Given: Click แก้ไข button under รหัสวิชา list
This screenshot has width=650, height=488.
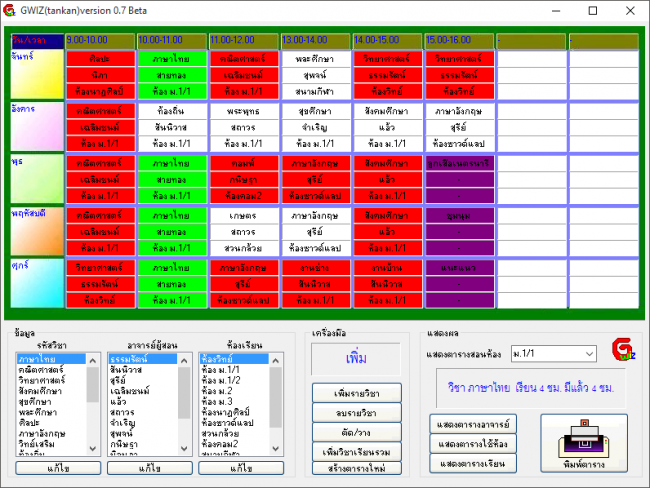Looking at the screenshot, I should coord(58,468).
